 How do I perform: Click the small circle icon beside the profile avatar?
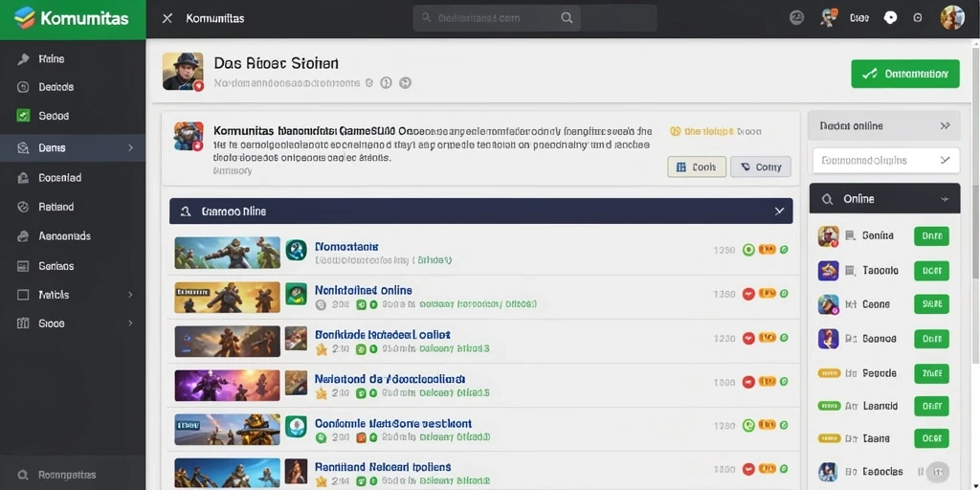click(918, 18)
